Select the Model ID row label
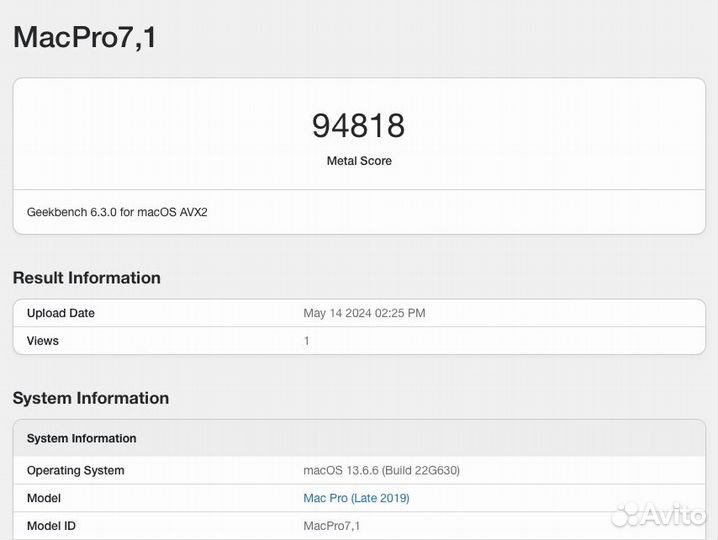Screen dimensions: 718x540 point(51,526)
